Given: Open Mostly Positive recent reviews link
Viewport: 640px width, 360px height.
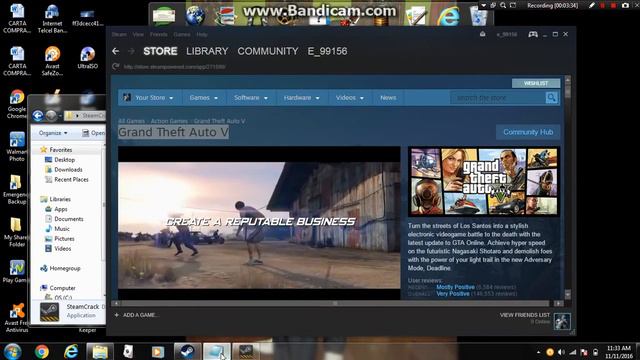Looking at the screenshot, I should click(456, 287).
